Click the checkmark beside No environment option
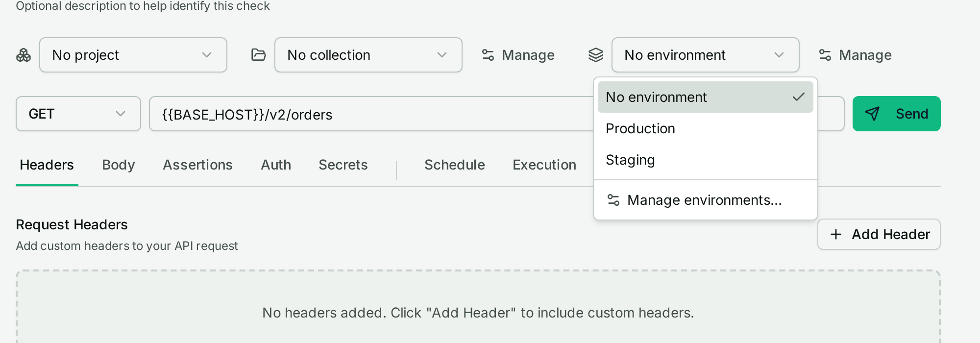980x343 pixels. click(799, 97)
